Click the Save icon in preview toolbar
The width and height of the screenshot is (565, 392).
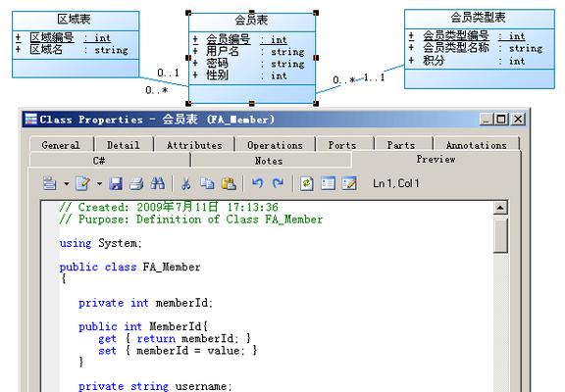pos(116,183)
